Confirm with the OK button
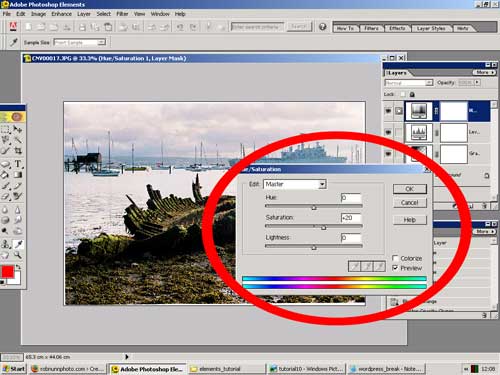Image resolution: width=500 pixels, height=375 pixels. [x=410, y=189]
